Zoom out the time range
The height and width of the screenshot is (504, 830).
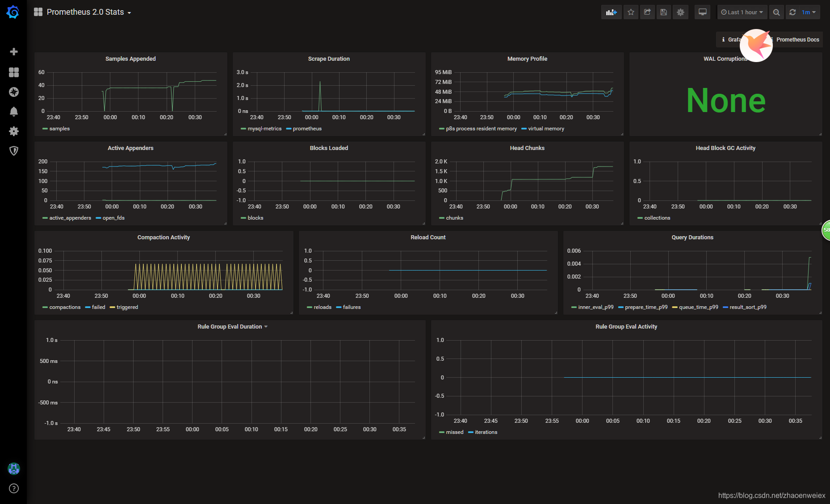click(x=776, y=12)
